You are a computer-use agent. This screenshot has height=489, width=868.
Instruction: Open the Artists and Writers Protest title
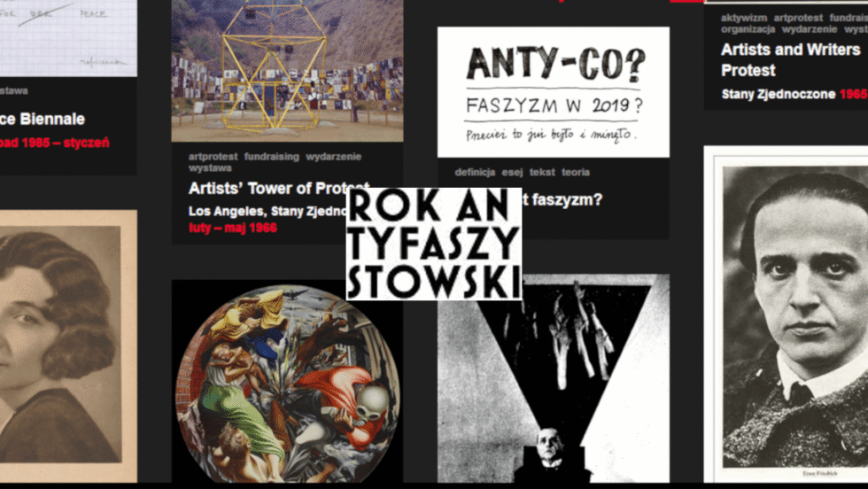790,60
